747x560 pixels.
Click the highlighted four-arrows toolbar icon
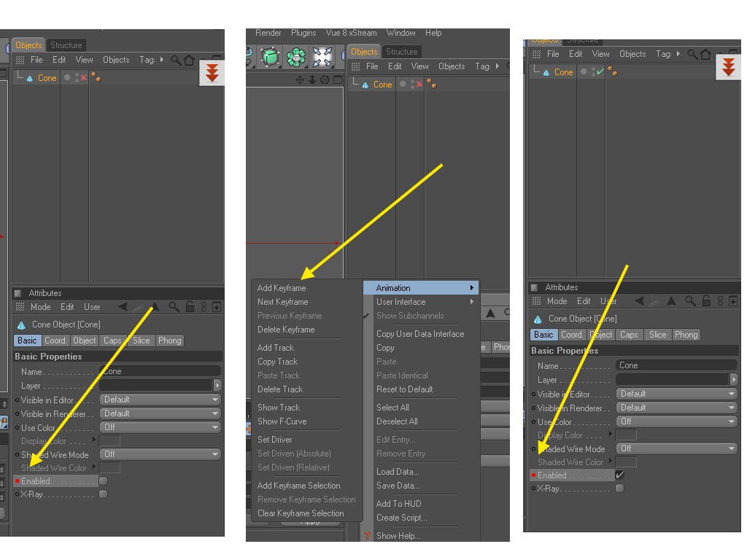click(x=322, y=57)
